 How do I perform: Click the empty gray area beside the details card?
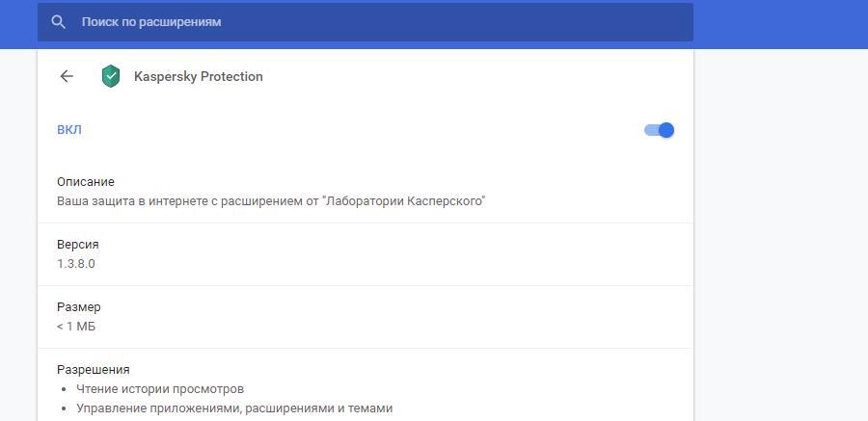779,241
